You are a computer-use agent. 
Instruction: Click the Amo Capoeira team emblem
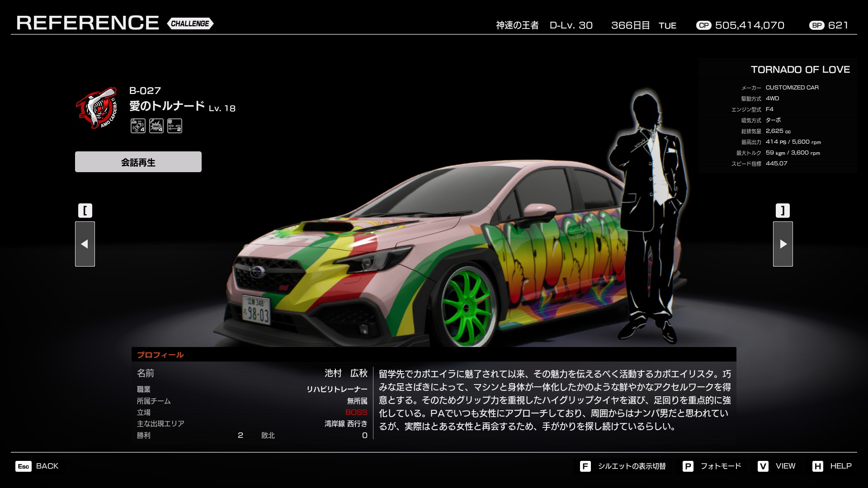(96, 108)
